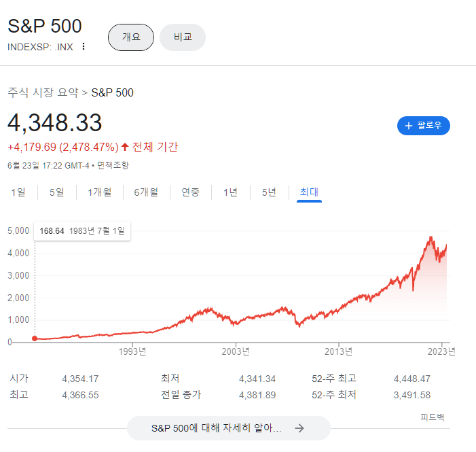476x452 pixels.
Task: Open the 주식 시장 요약 breadcrumb link
Action: coord(43,92)
